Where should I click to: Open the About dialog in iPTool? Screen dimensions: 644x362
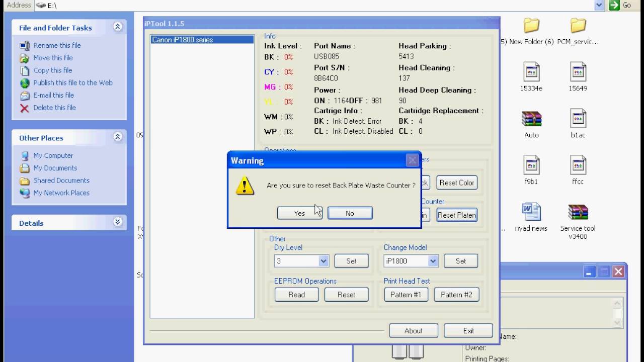[x=414, y=331]
